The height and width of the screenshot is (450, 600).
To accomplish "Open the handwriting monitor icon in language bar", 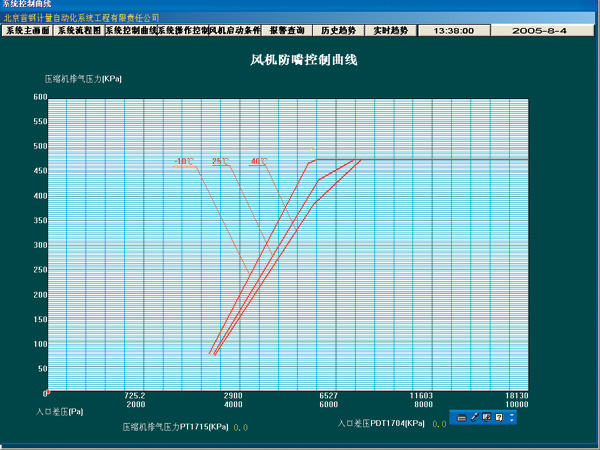I will [x=486, y=416].
